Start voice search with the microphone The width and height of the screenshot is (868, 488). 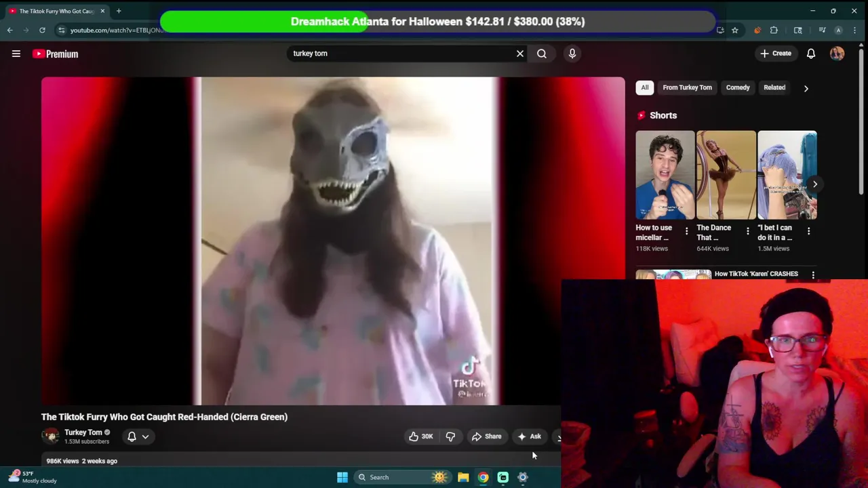pos(572,54)
